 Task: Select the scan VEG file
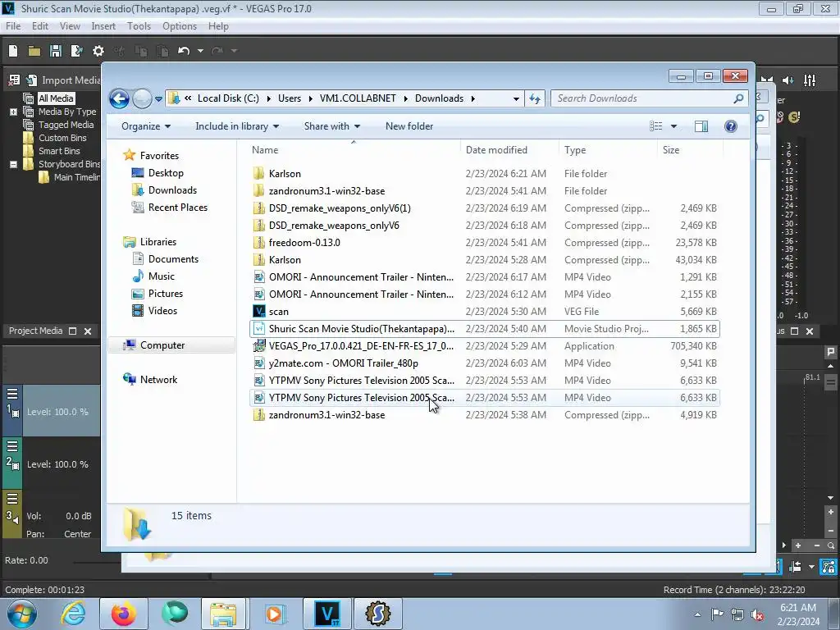point(485,311)
